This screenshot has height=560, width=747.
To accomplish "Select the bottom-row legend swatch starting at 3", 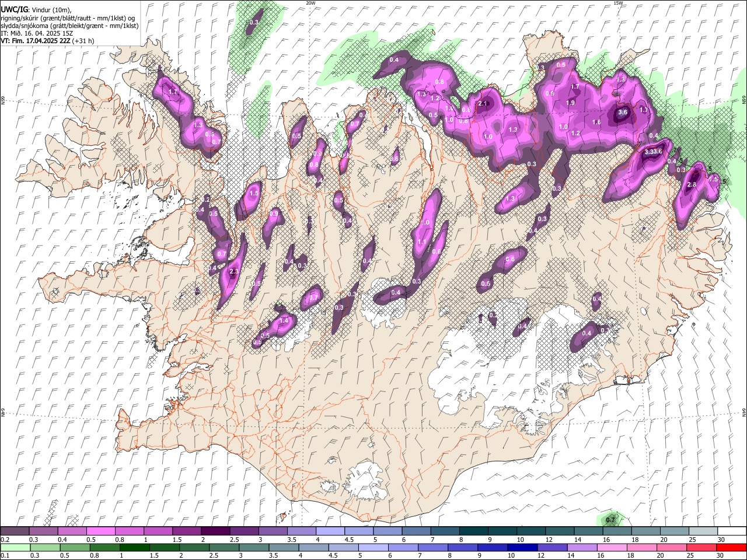I will tap(254, 547).
